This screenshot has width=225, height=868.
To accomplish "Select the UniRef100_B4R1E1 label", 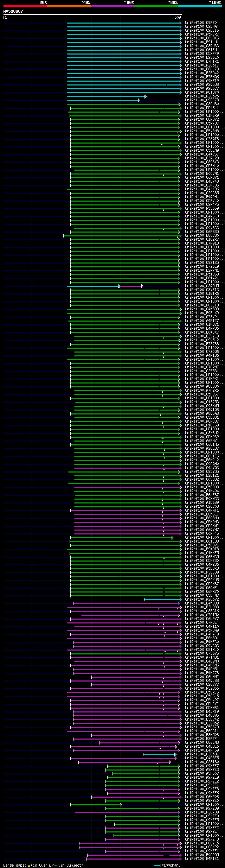I will 202,859.
